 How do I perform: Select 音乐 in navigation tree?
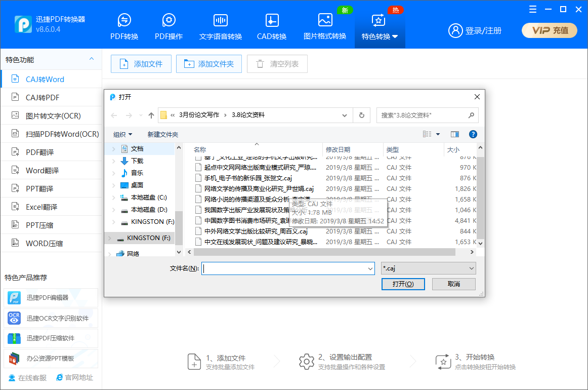point(137,173)
